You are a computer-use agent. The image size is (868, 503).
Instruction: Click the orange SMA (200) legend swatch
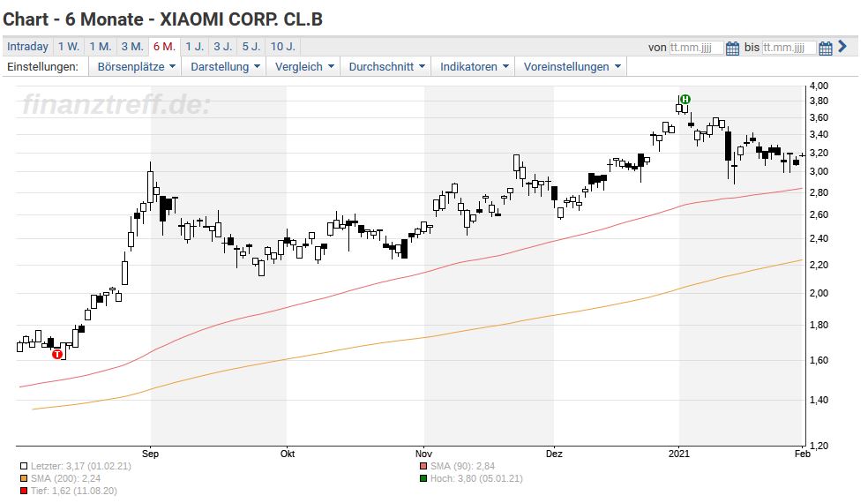coord(24,478)
